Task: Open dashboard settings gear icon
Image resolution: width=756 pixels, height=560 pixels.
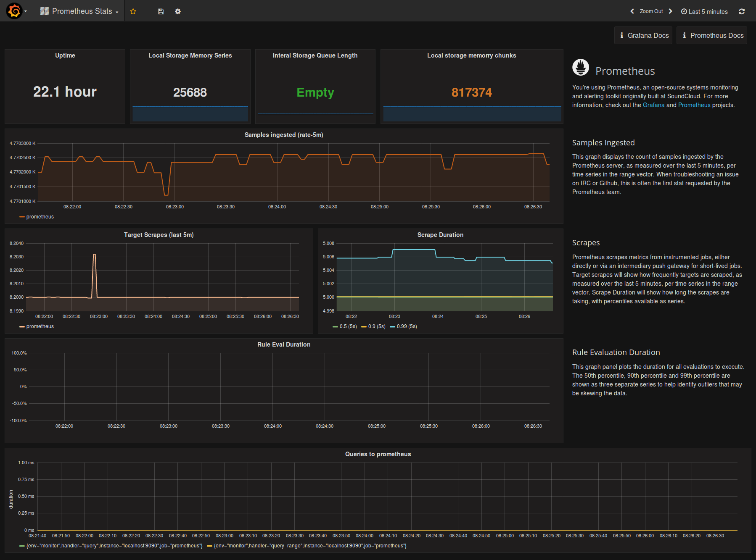Action: click(178, 11)
